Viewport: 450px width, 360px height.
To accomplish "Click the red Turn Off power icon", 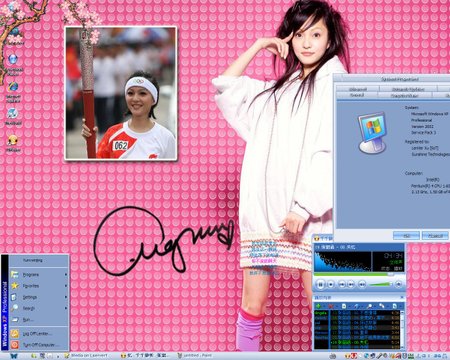I will (15, 345).
